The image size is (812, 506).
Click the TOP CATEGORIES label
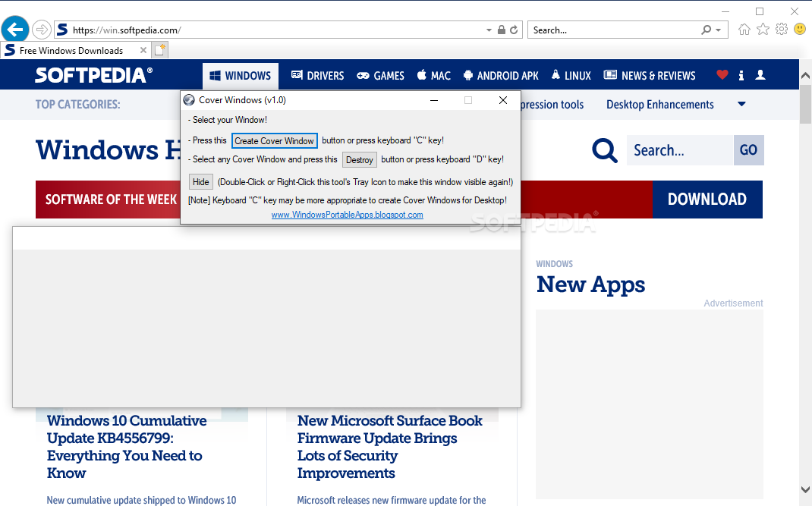click(77, 105)
